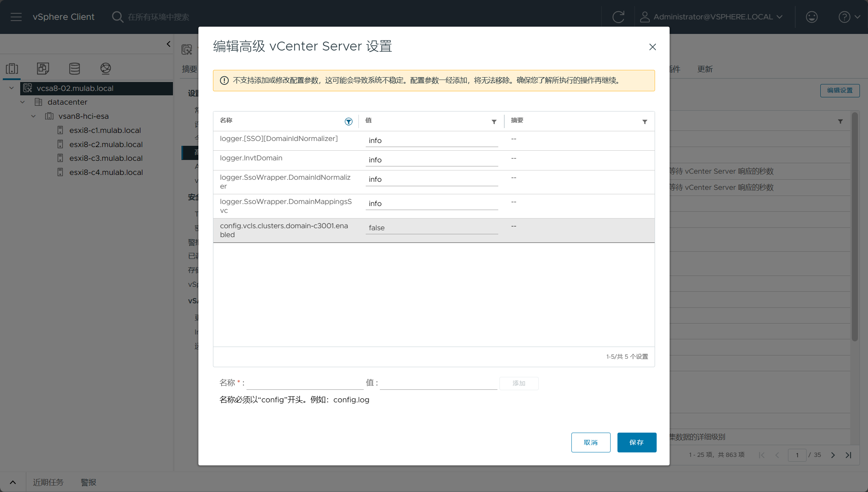Click the 名称 new setting name field
868x492 pixels.
point(305,383)
